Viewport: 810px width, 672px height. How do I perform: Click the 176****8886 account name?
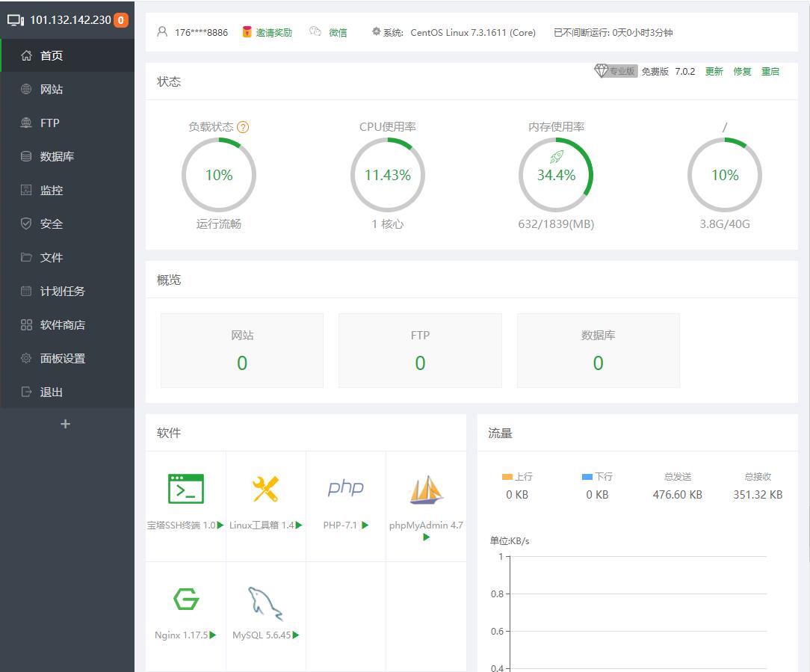click(x=201, y=33)
